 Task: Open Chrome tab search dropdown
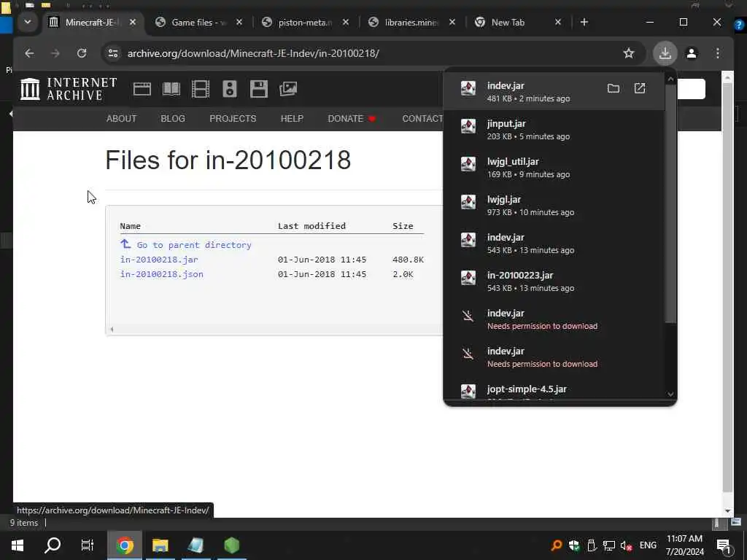point(28,23)
